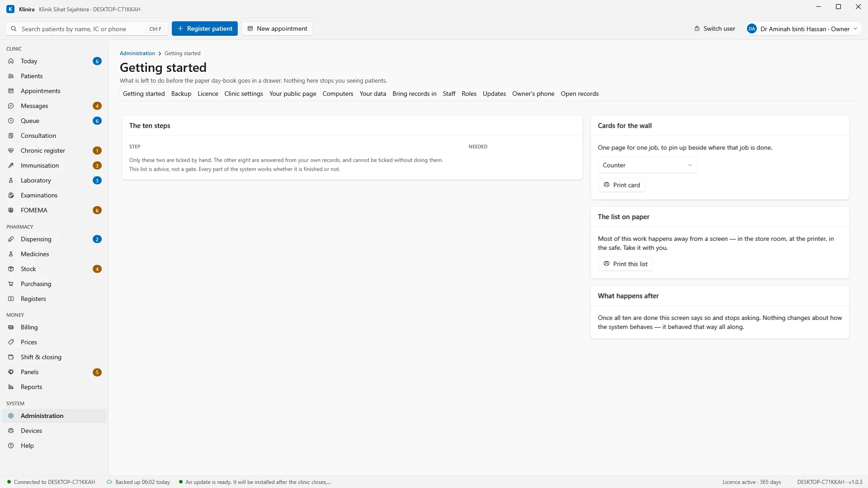Expand Dr Aminah binti Hassan user menu

click(802, 29)
